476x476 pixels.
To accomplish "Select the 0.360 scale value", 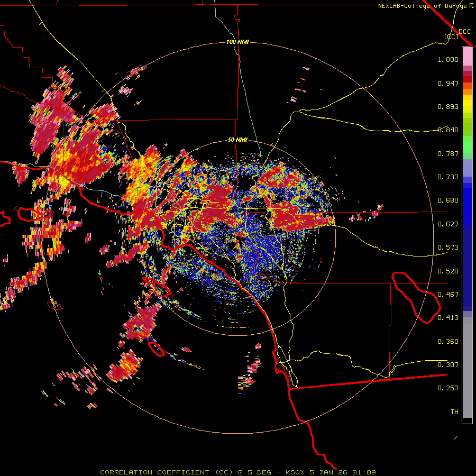I will pos(448,342).
